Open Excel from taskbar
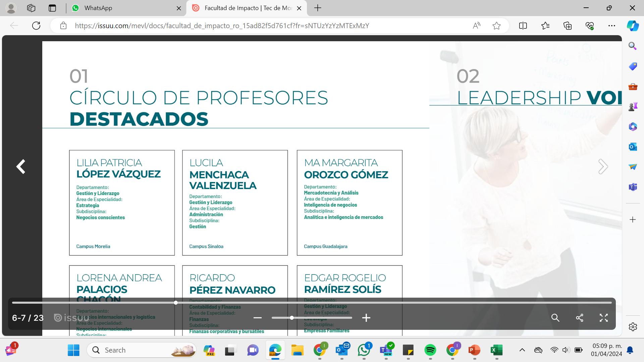Screen dimensions: 644x362 click(x=497, y=350)
